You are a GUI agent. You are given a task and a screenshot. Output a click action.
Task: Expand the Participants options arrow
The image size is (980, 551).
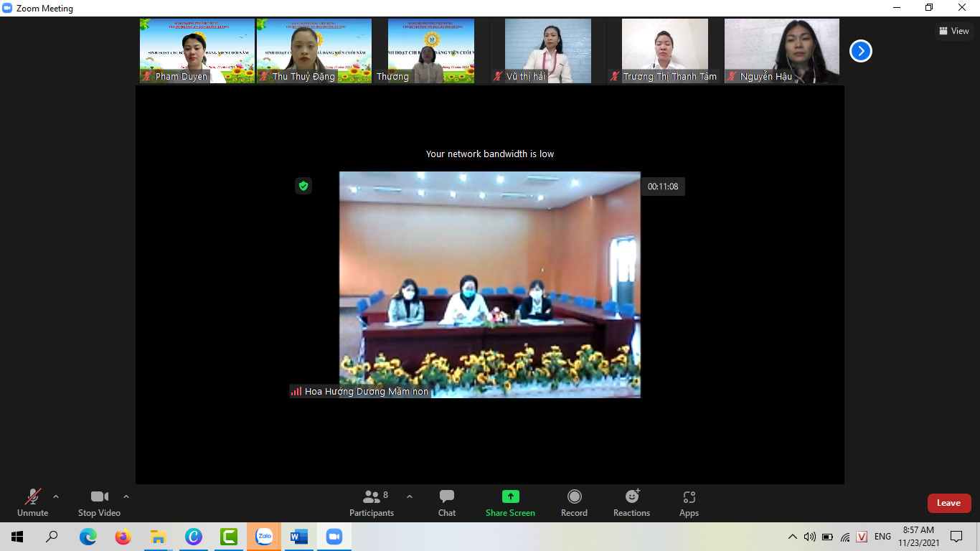410,496
